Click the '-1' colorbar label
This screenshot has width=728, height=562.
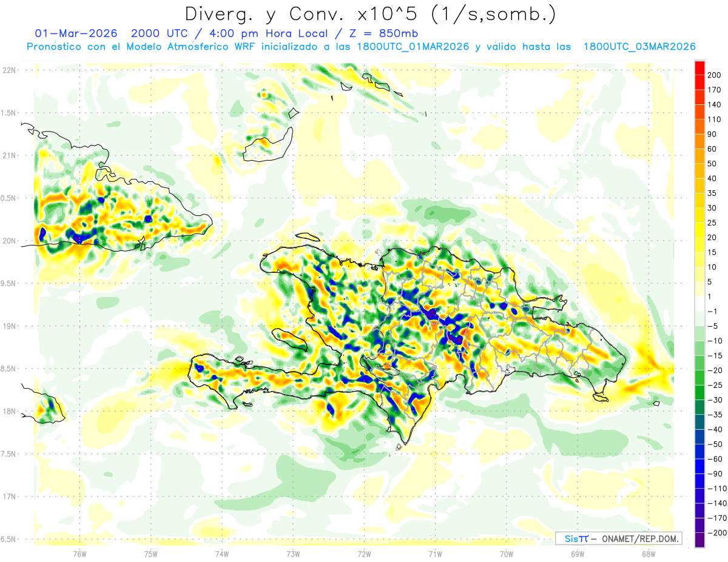pos(712,312)
